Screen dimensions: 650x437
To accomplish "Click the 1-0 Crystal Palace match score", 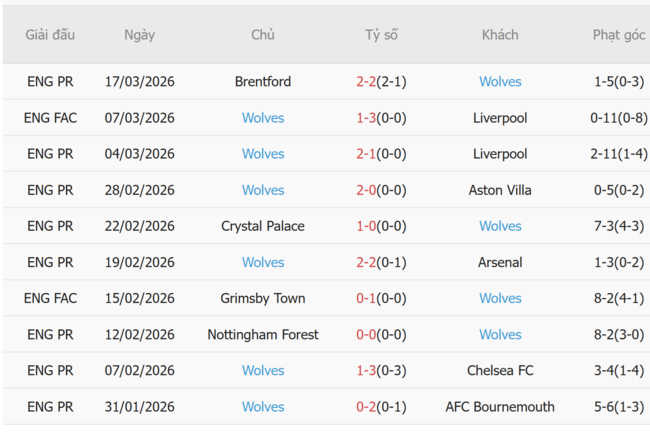I will click(x=381, y=226).
